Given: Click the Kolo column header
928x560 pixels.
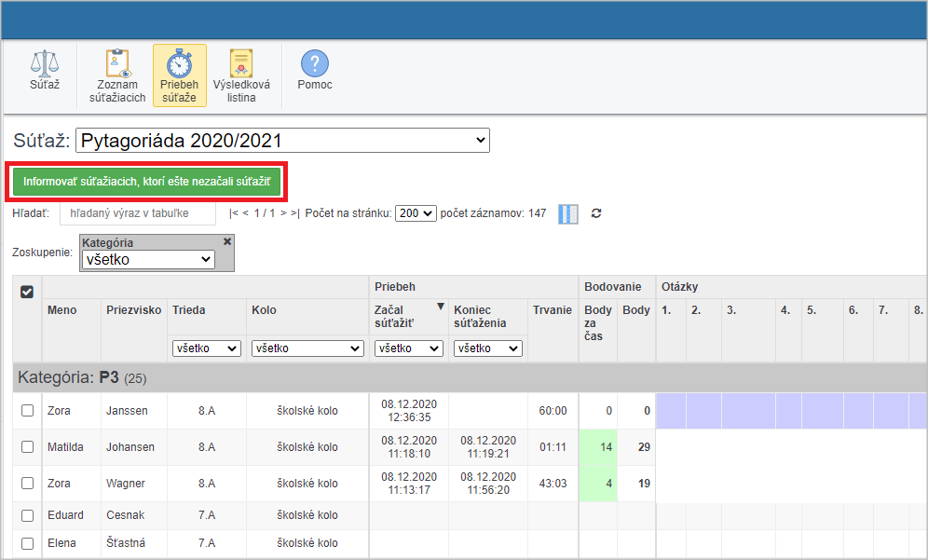Looking at the screenshot, I should tap(264, 310).
